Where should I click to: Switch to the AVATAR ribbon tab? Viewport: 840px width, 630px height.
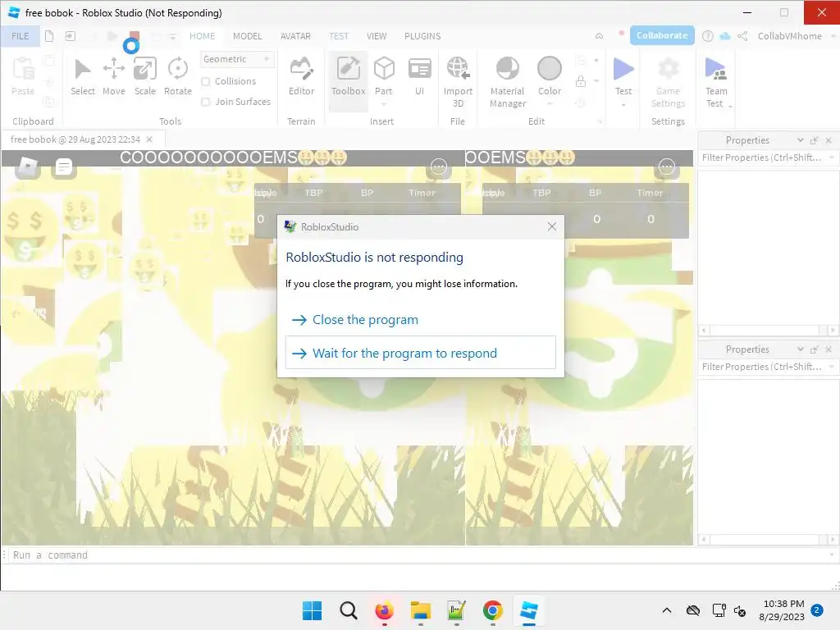point(295,36)
